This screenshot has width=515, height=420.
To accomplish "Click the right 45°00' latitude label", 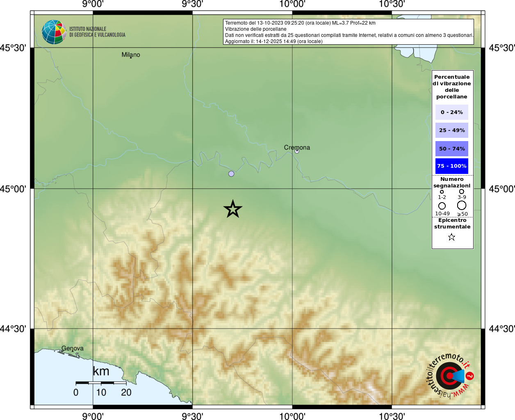I will click(x=502, y=189).
